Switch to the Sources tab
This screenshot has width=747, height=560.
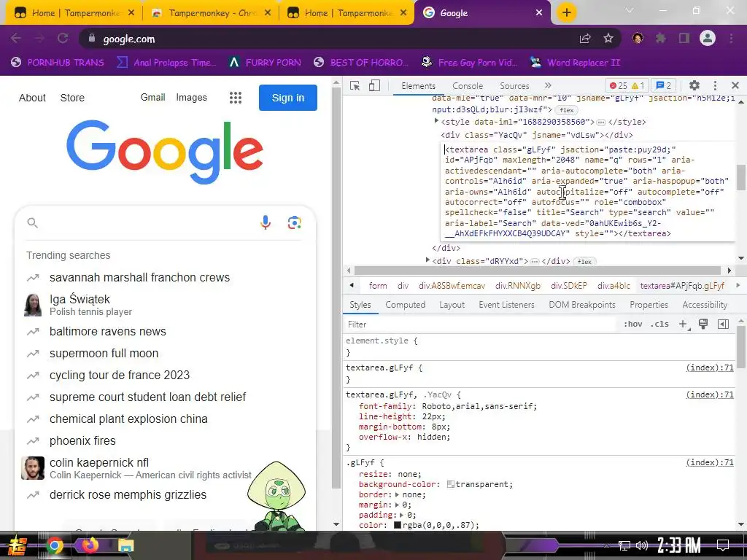(x=514, y=86)
